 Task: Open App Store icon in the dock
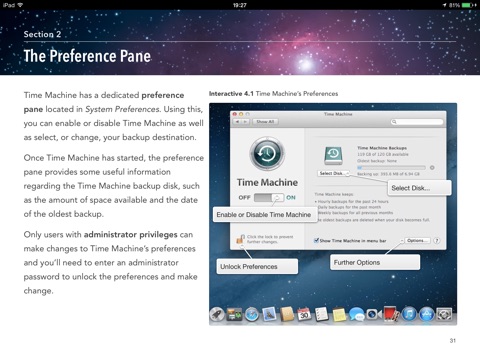[426, 314]
